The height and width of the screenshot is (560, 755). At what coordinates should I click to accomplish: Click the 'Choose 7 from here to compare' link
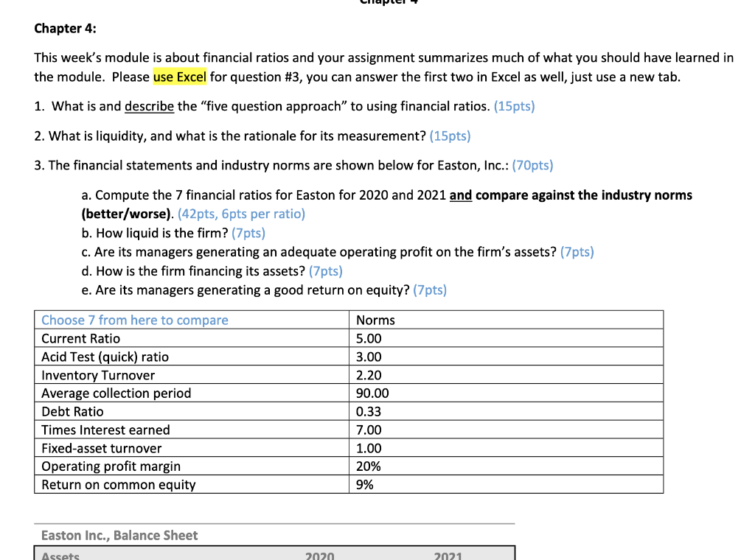tap(133, 320)
